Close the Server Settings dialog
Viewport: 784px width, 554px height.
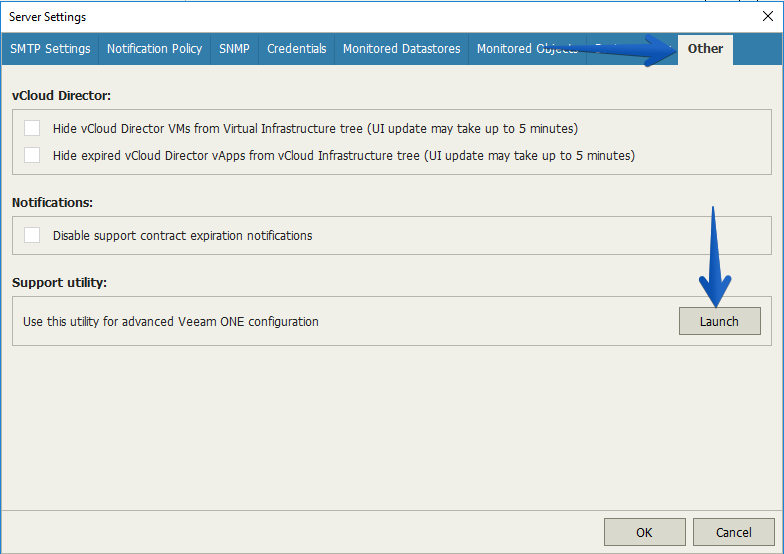(x=768, y=16)
